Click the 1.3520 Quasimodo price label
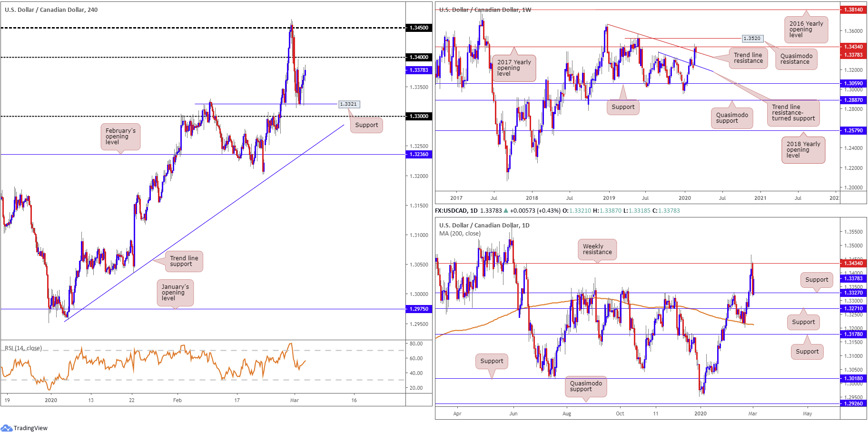 tap(752, 39)
